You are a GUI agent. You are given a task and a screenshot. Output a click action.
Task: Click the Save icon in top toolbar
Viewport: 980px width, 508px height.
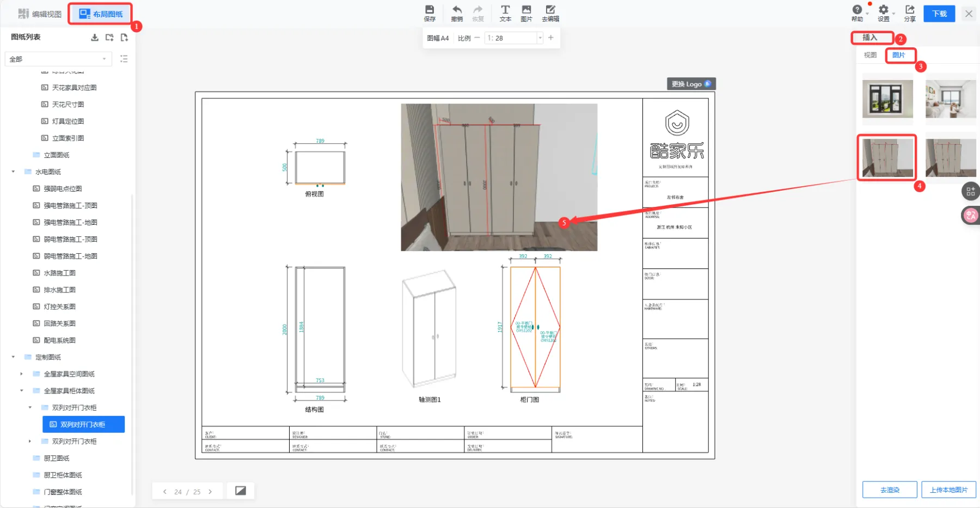pos(430,10)
